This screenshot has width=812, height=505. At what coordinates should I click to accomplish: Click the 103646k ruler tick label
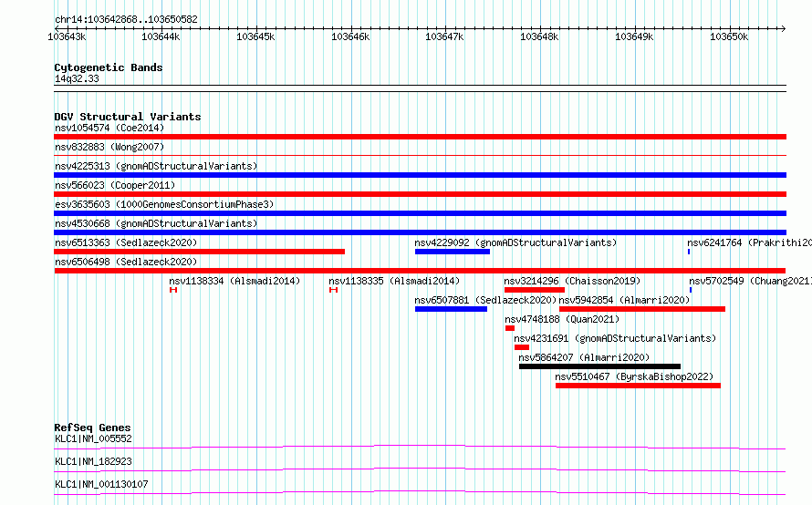pyautogui.click(x=350, y=37)
